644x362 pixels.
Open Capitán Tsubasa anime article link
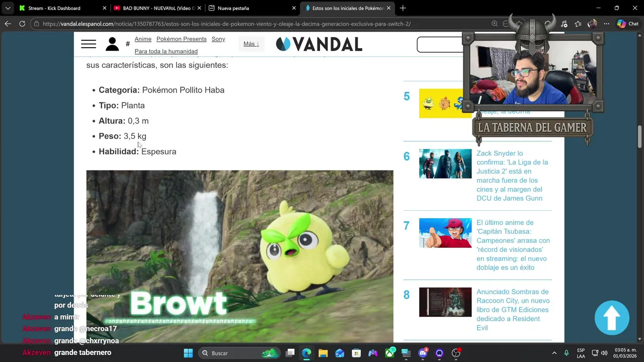[x=513, y=245]
